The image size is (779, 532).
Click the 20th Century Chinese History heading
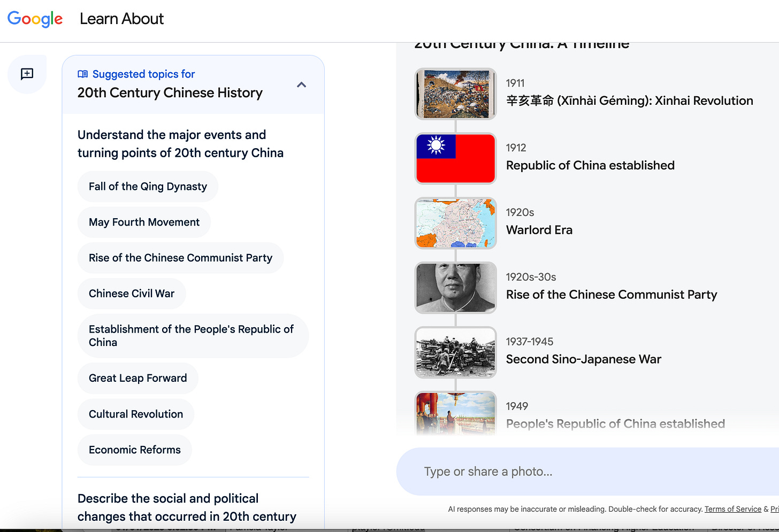click(170, 93)
